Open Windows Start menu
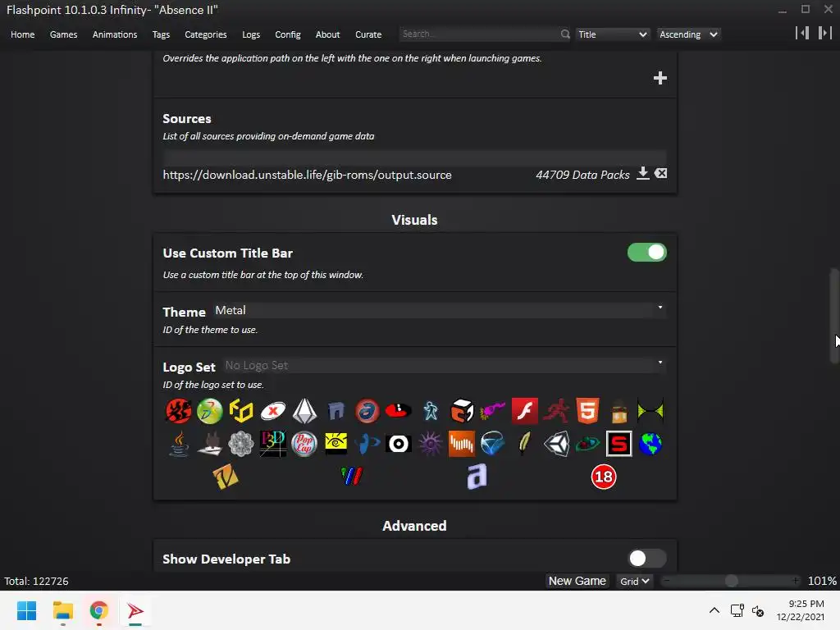The height and width of the screenshot is (630, 840). click(26, 610)
